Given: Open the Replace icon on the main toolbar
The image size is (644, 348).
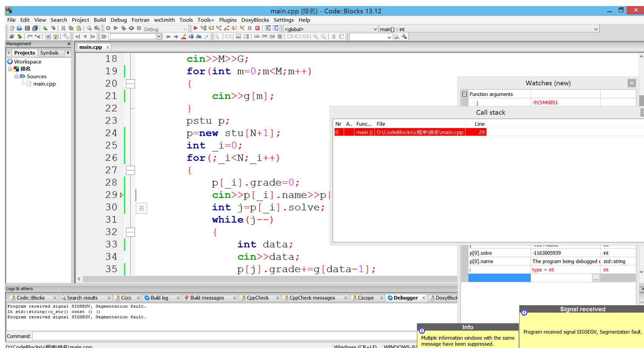Looking at the screenshot, I should pyautogui.click(x=97, y=28).
